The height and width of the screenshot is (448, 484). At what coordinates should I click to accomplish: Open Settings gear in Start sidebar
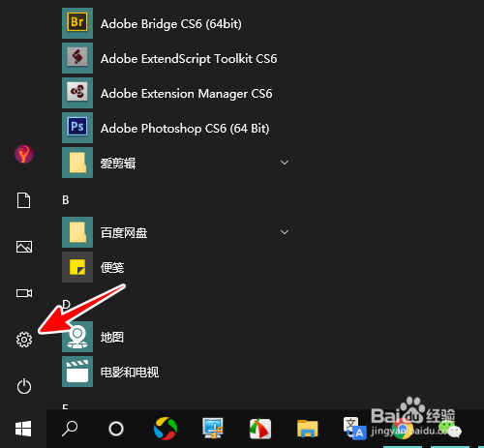(x=24, y=340)
